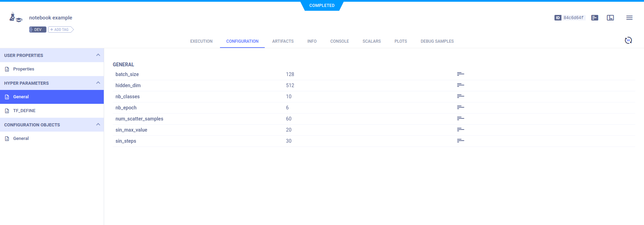Open Properties under User Properties

(x=24, y=69)
